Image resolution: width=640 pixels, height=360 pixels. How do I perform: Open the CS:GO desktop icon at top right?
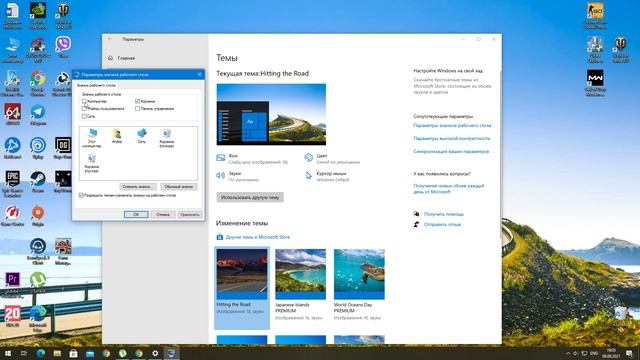click(x=595, y=16)
